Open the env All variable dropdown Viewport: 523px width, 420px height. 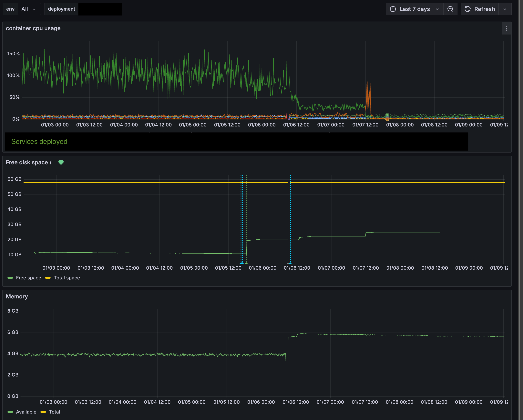29,9
